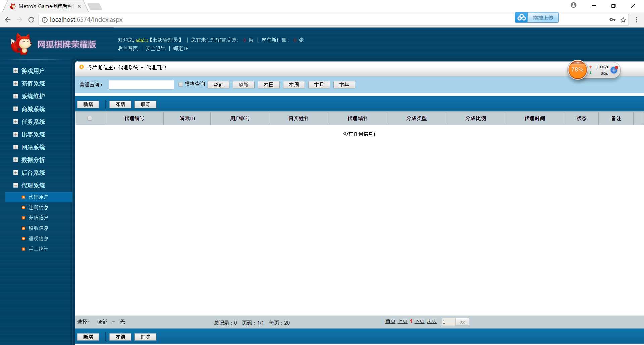
Task: Click bullet icon beside 税收信息
Action: [23, 228]
